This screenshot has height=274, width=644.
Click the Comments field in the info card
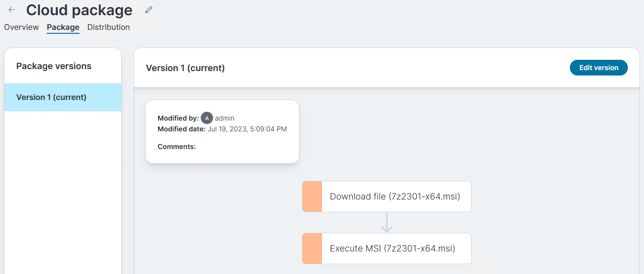177,147
